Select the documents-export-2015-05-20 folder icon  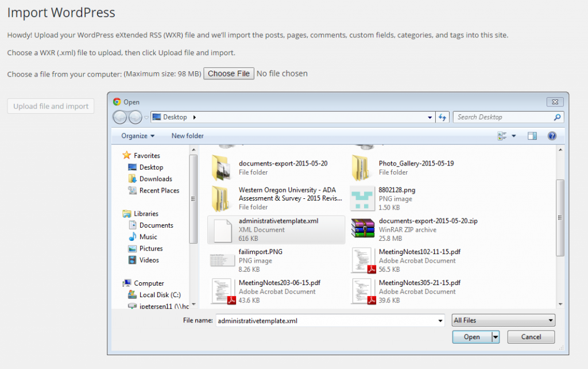(222, 168)
